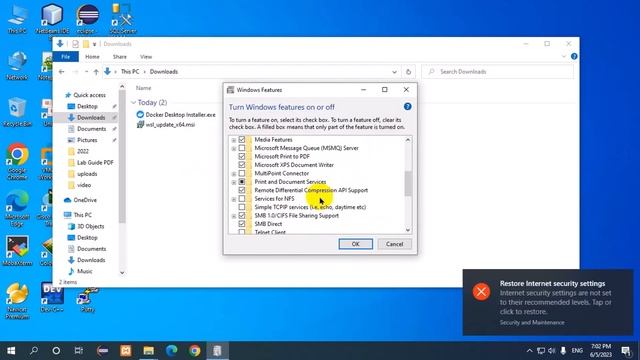Open the Network desktop icon
Screen dimensions: 640x360
17,65
